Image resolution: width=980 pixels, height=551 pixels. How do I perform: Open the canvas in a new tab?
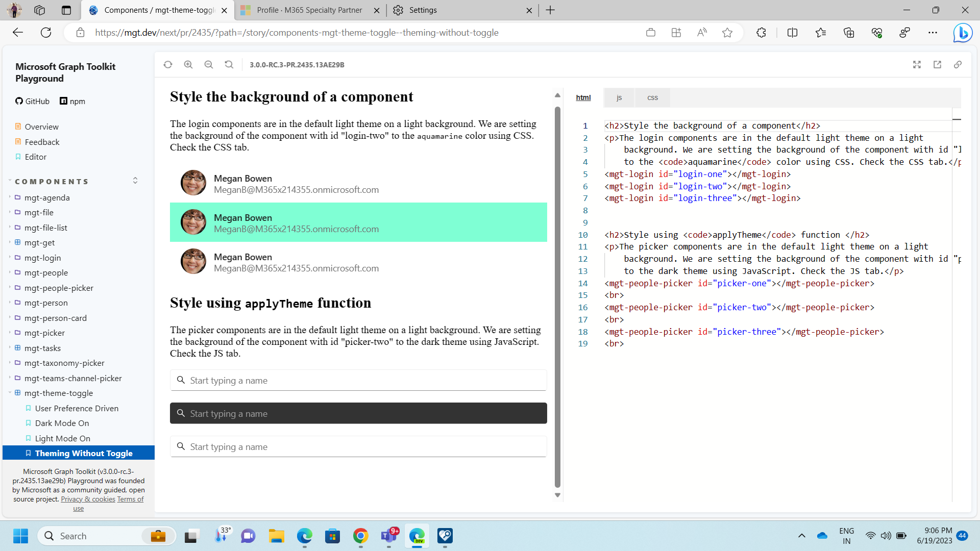tap(938, 64)
